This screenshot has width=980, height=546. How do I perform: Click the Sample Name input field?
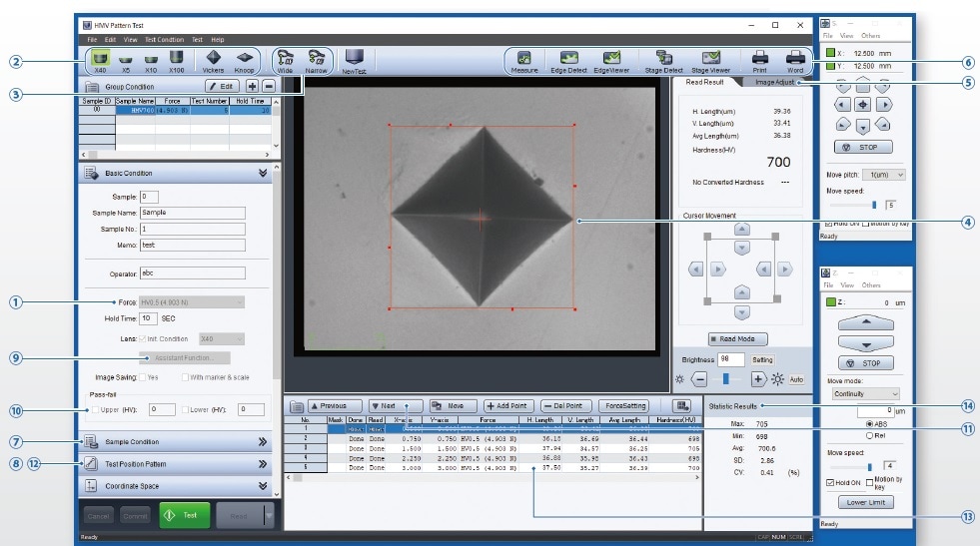[192, 213]
